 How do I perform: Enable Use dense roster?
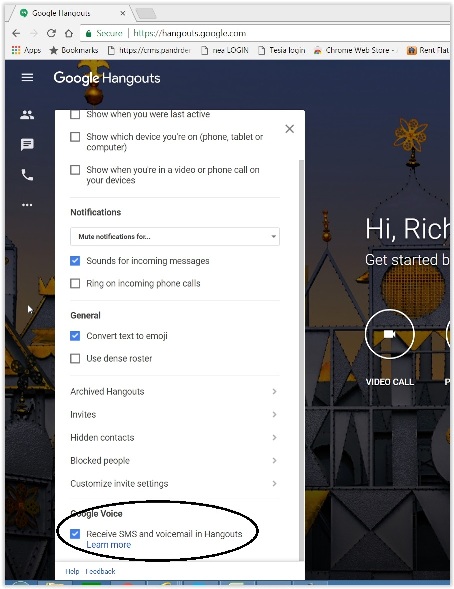click(x=75, y=358)
